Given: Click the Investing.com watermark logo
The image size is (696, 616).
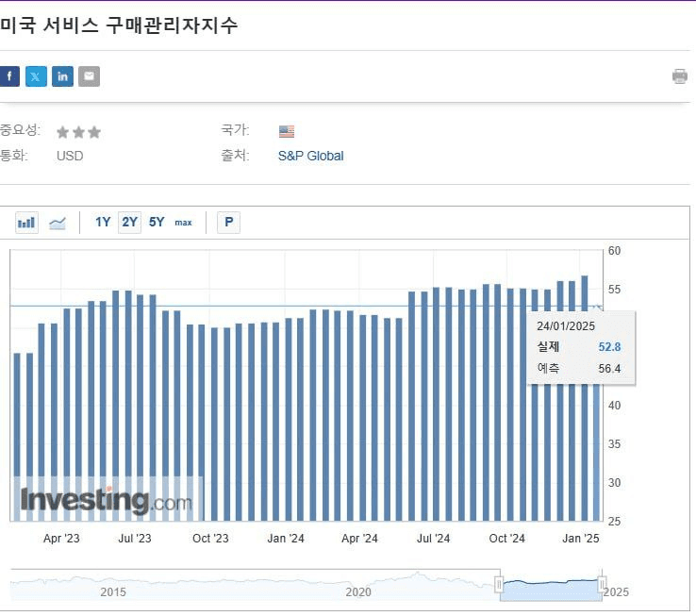Looking at the screenshot, I should (106, 500).
